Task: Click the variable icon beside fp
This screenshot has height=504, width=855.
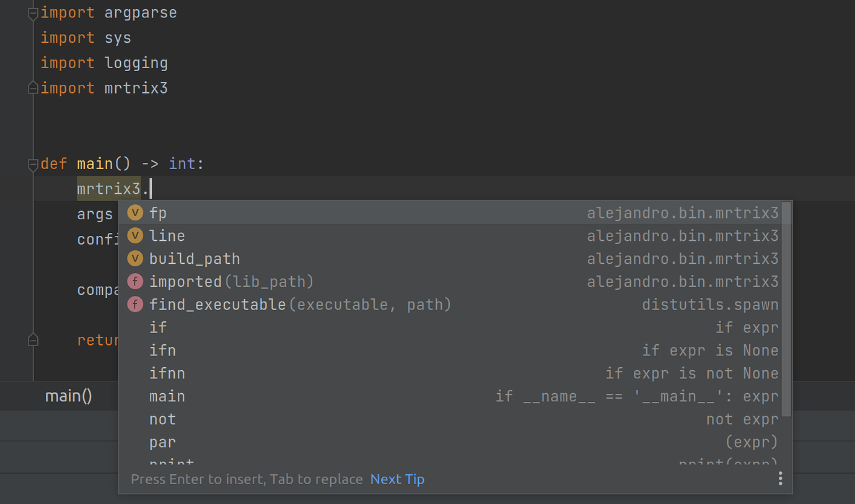Action: (134, 212)
